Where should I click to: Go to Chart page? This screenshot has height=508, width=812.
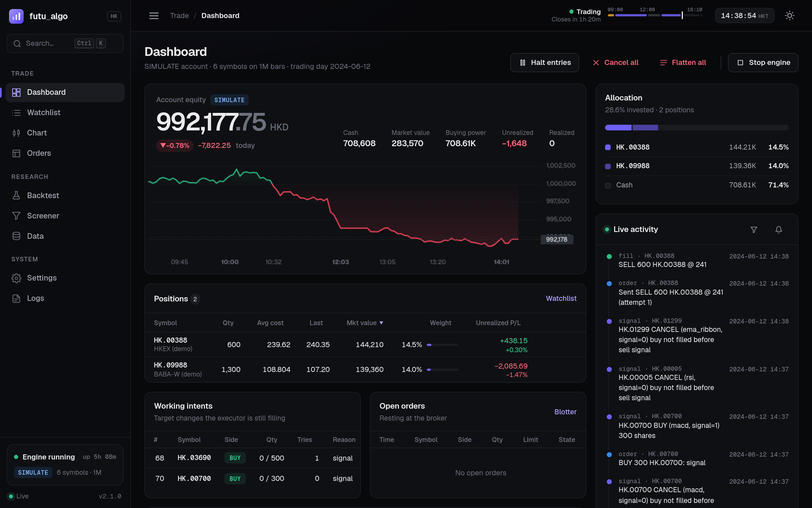[x=65, y=133]
